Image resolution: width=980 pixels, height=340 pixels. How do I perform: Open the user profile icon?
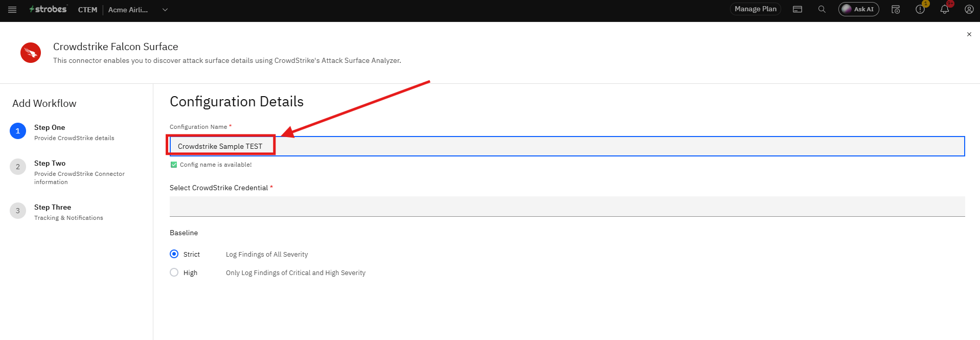pyautogui.click(x=969, y=9)
